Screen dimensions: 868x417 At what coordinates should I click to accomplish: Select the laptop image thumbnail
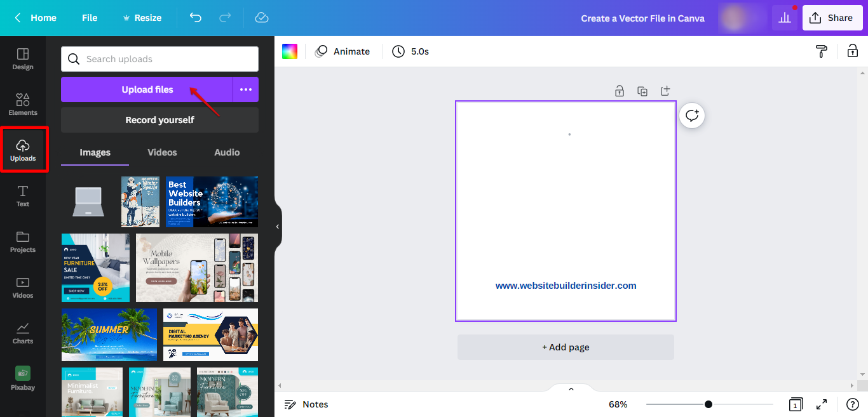click(88, 202)
